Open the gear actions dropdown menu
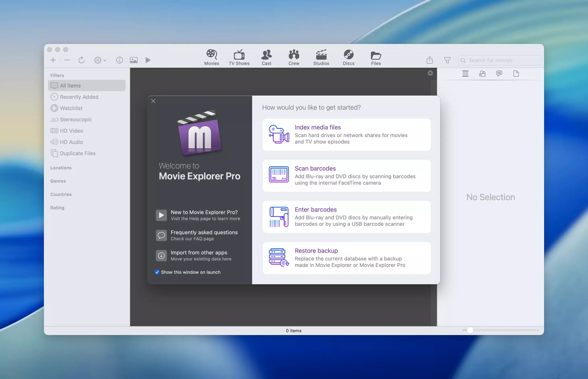Screen dimensions: 588x379 tap(100, 60)
